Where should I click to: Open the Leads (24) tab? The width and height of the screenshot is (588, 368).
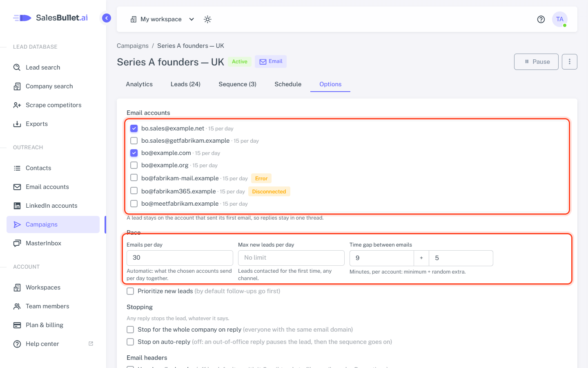[x=185, y=84]
